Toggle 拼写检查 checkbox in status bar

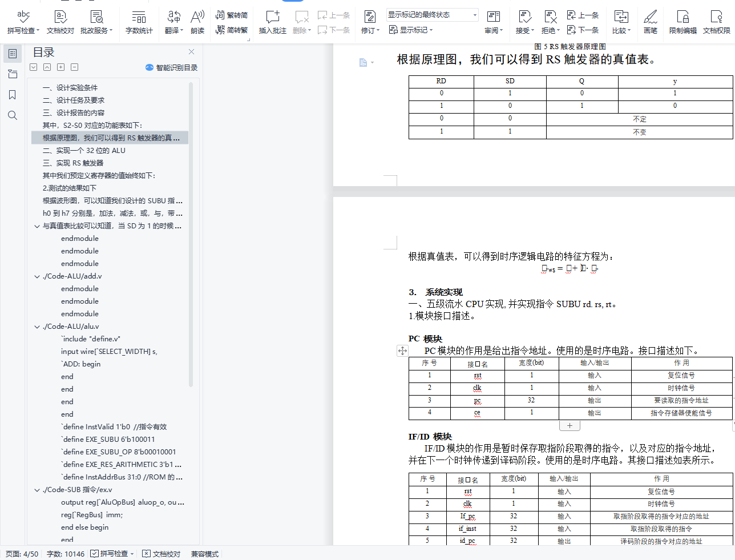[94, 554]
